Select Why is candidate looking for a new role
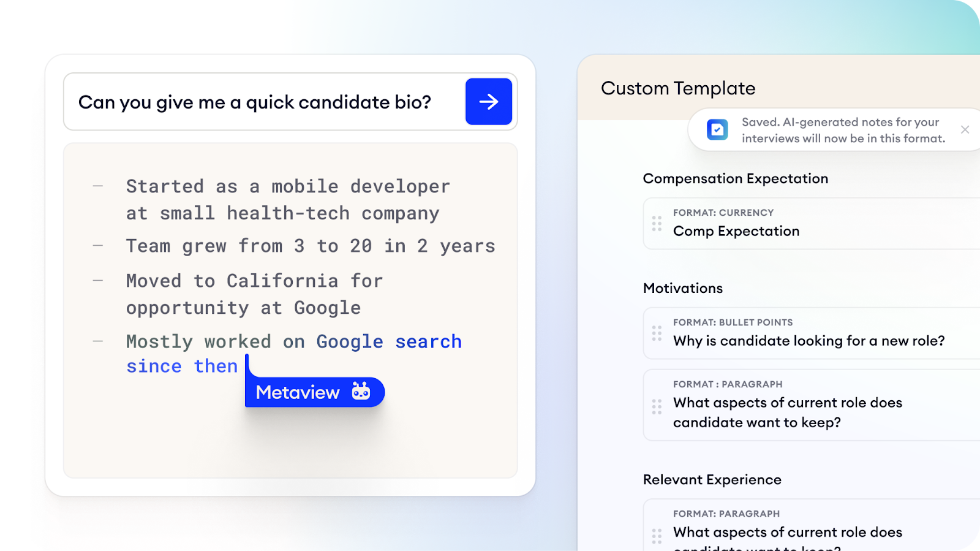Viewport: 980px width, 551px height. (809, 341)
